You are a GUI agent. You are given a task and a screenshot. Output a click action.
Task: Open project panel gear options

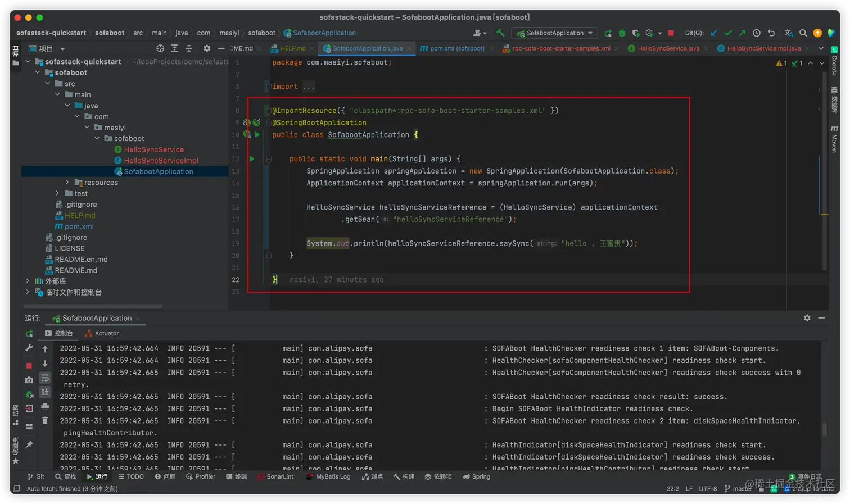pos(207,48)
